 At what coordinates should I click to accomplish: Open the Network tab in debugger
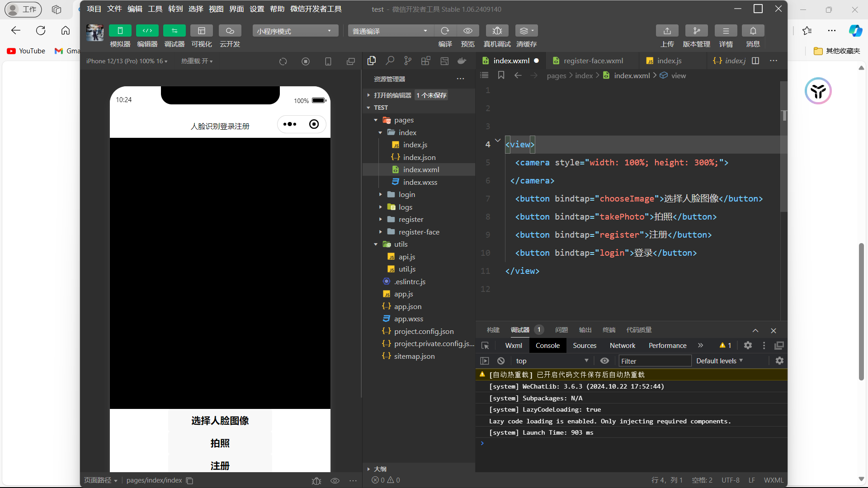coord(622,346)
